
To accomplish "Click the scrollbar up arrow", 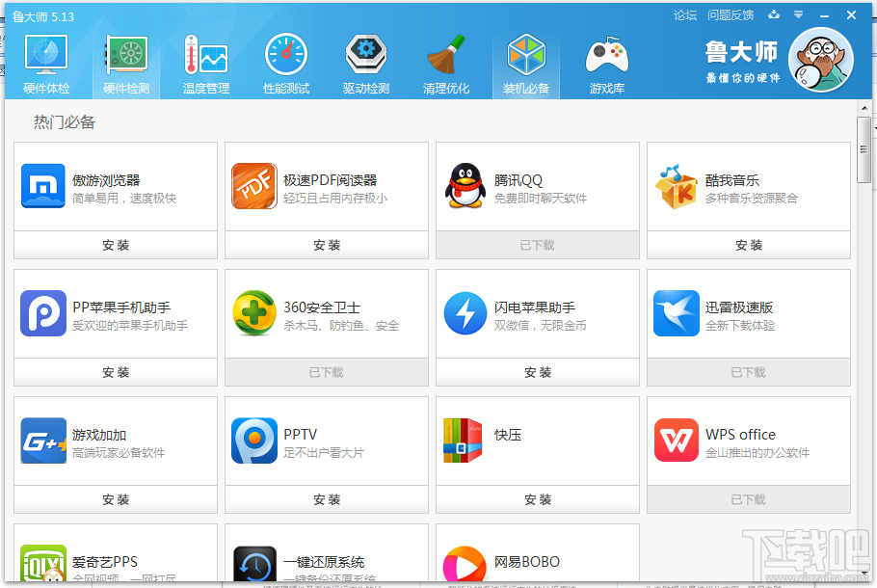I will [x=864, y=108].
